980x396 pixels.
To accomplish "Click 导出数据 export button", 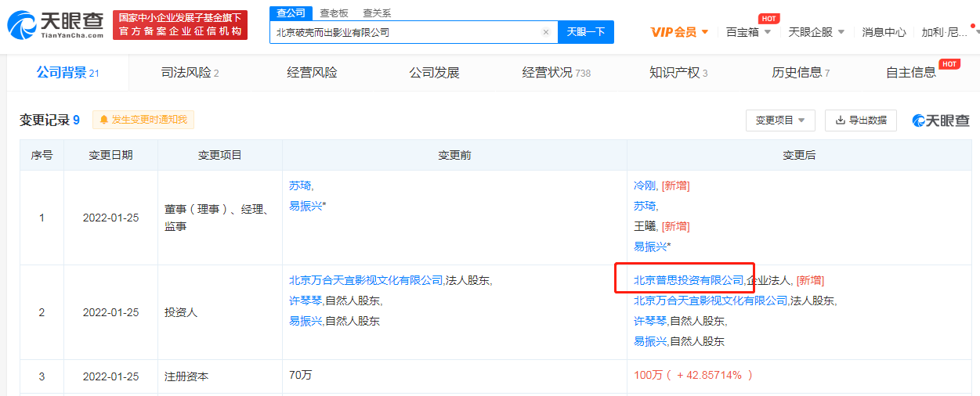I will coord(860,120).
